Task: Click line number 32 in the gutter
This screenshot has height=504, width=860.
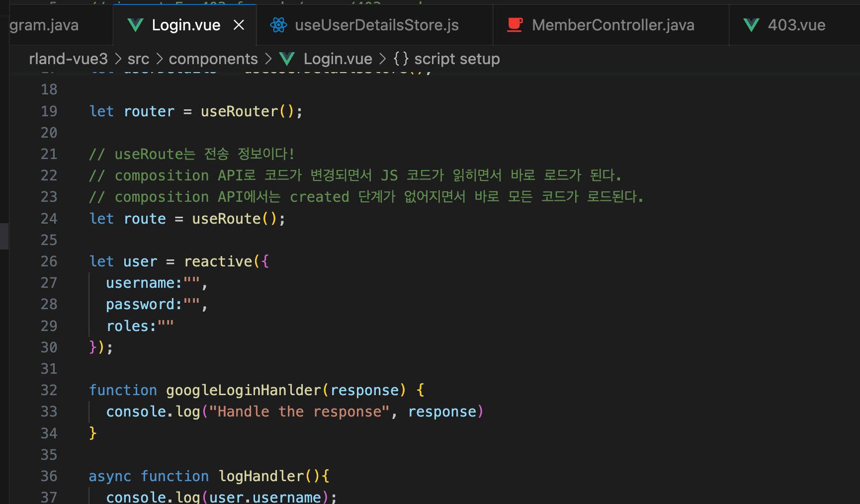Action: coord(49,390)
